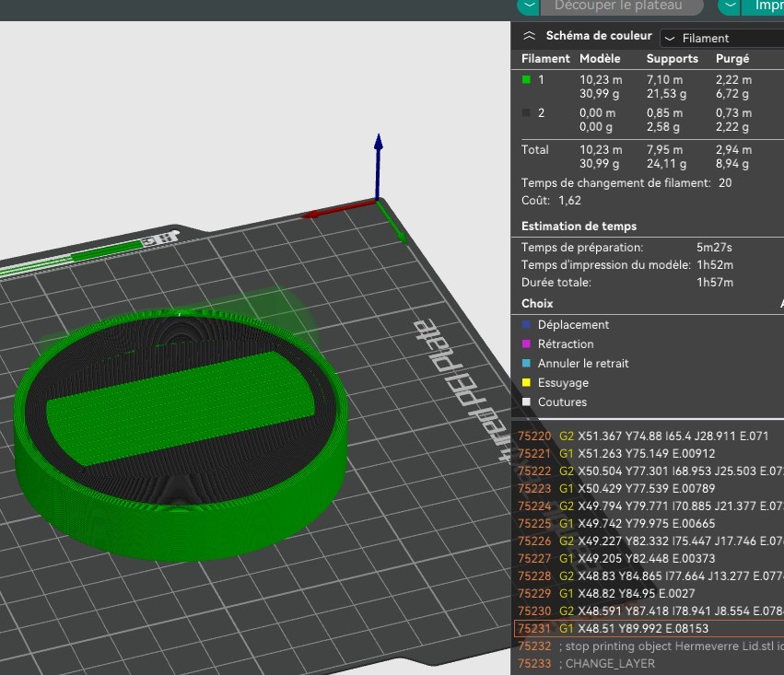This screenshot has width=784, height=675.
Task: Click the Découper le plateau button
Action: (x=618, y=6)
